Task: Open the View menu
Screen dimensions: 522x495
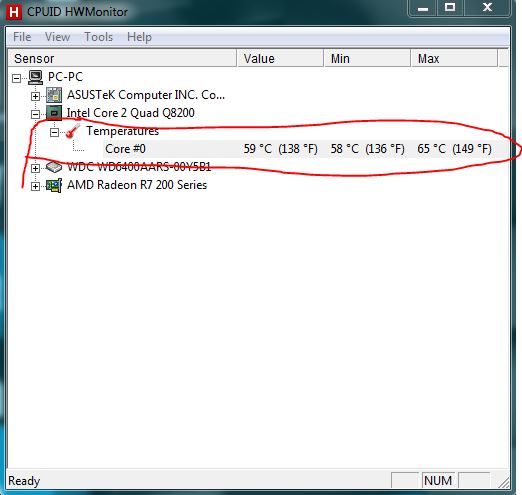Action: click(x=58, y=37)
